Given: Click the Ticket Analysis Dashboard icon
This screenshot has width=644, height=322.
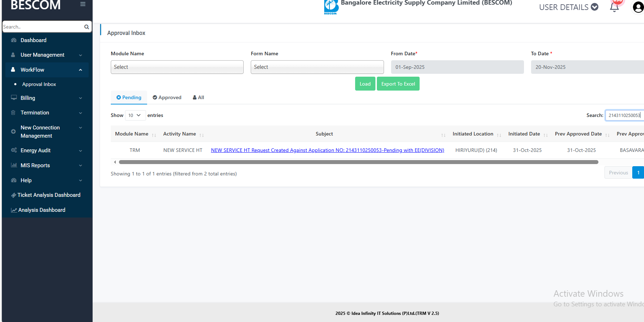Looking at the screenshot, I should tap(14, 195).
